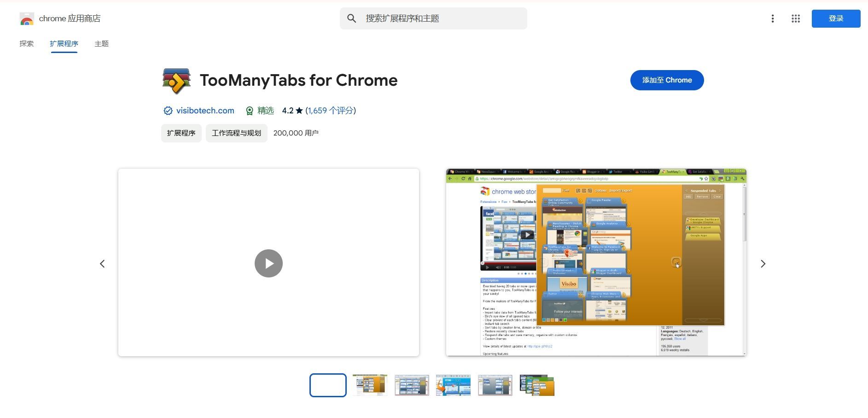Screen dimensions: 868x418
Task: Select the fourth carousel thumbnail with arrow
Action: tap(453, 385)
